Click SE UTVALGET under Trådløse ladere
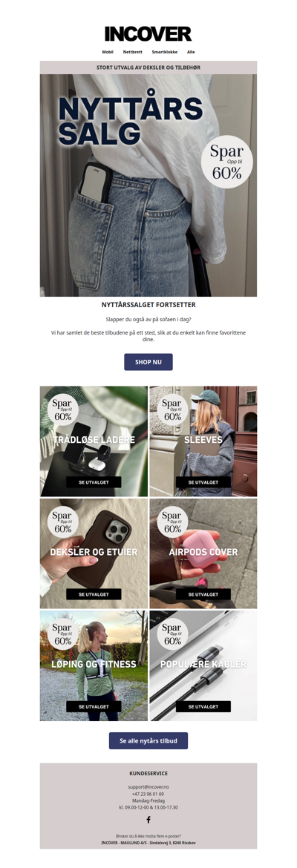 pyautogui.click(x=94, y=482)
